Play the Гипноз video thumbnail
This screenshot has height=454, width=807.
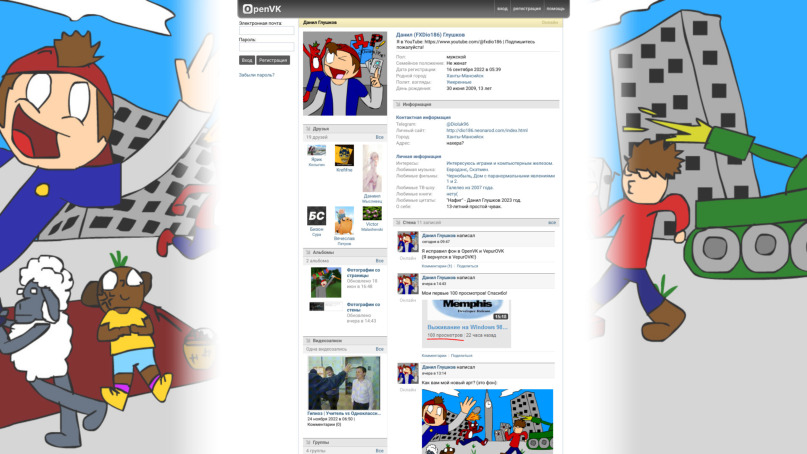344,383
